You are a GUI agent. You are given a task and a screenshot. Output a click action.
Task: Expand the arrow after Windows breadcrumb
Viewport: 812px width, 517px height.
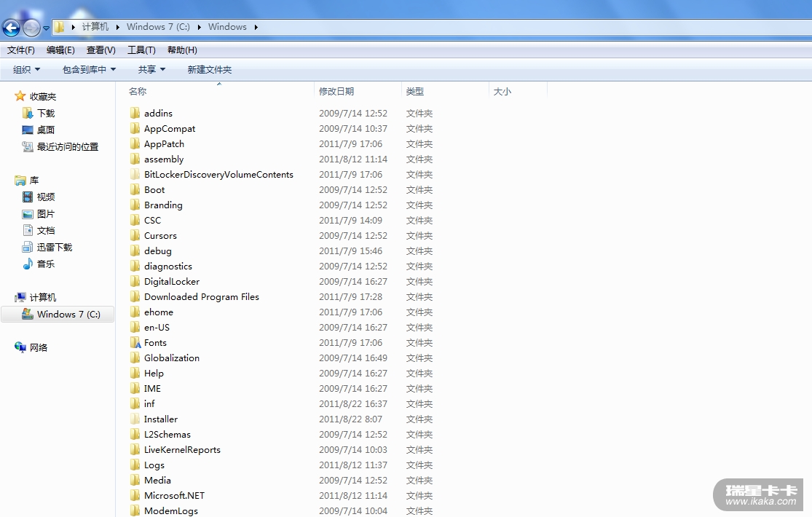256,27
